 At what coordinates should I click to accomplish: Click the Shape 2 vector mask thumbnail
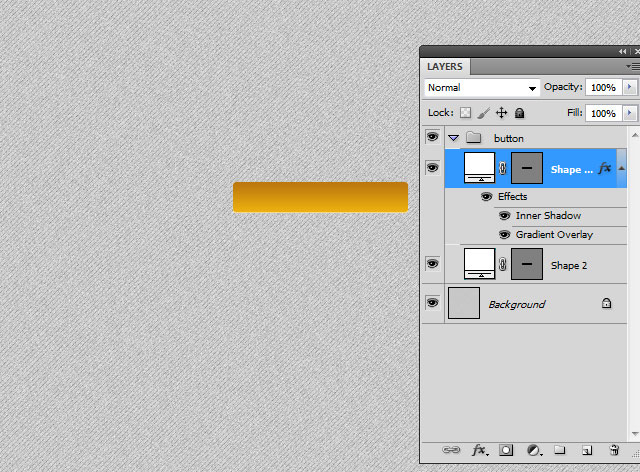(x=527, y=264)
